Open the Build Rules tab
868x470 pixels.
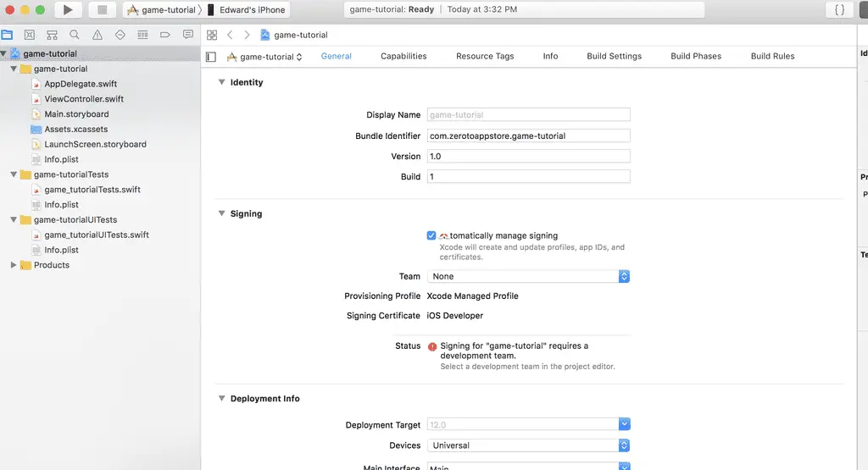(x=772, y=56)
